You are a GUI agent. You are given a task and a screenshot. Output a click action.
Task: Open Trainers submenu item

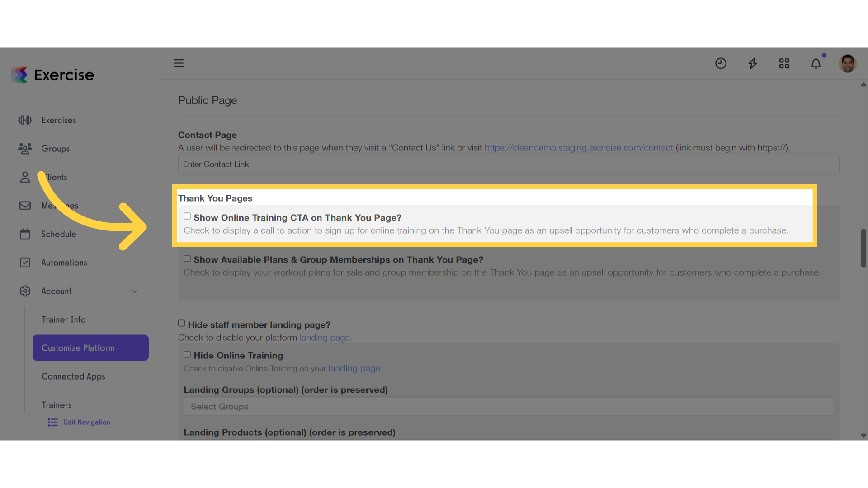pyautogui.click(x=57, y=405)
